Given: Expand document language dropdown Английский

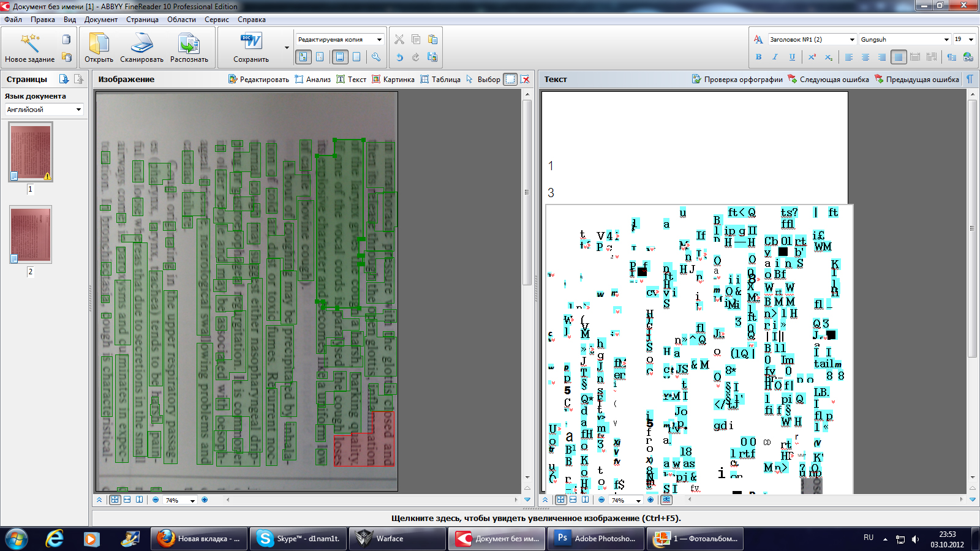Looking at the screenshot, I should click(x=78, y=110).
